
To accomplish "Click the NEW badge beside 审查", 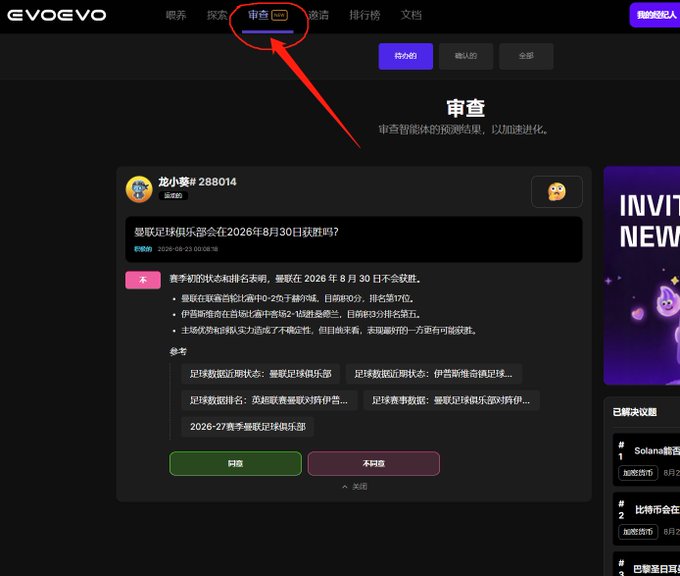I will coord(279,15).
